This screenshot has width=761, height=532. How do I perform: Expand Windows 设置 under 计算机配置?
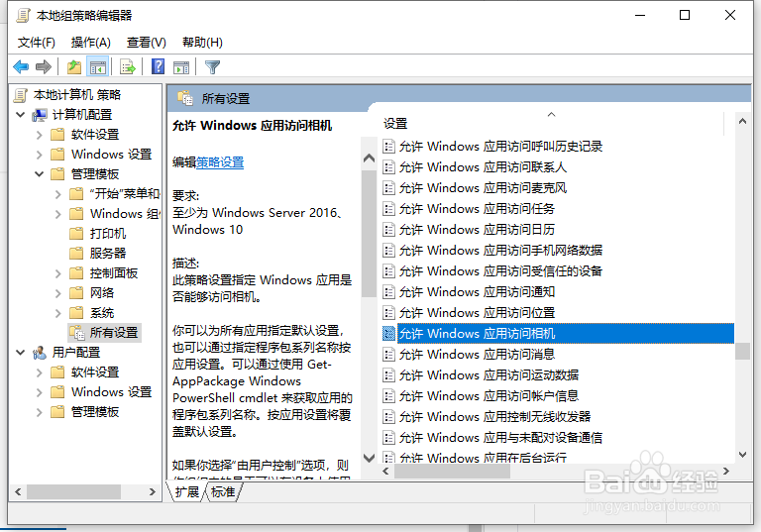coord(40,155)
